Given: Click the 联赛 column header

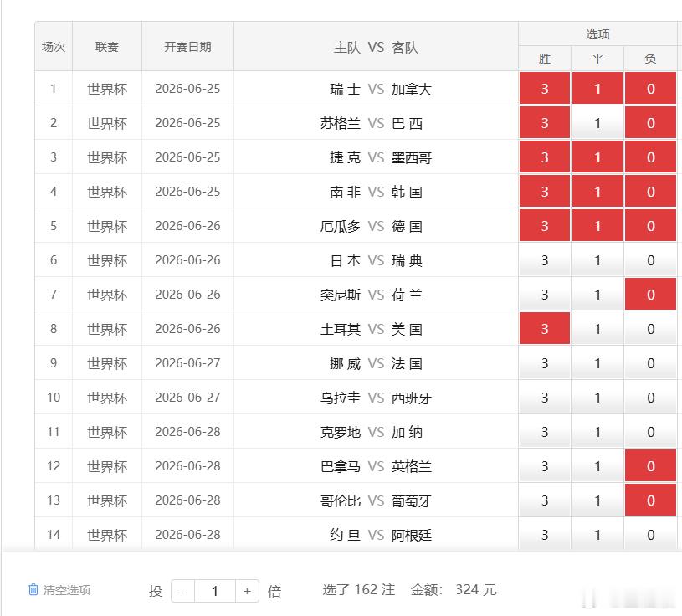Looking at the screenshot, I should coord(107,47).
